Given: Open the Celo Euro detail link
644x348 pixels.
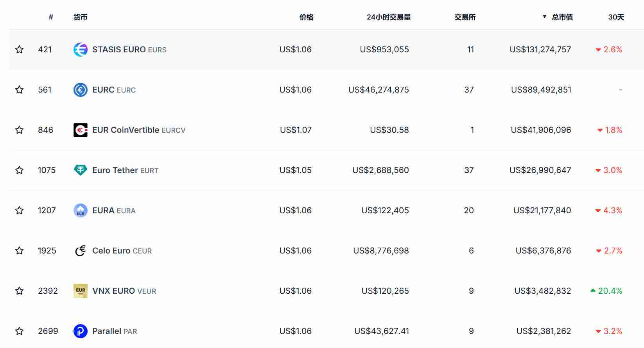Looking at the screenshot, I should (x=111, y=250).
